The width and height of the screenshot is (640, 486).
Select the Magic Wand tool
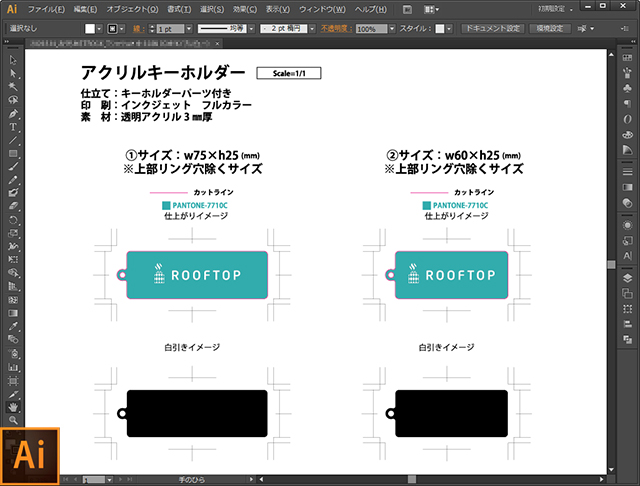13,87
